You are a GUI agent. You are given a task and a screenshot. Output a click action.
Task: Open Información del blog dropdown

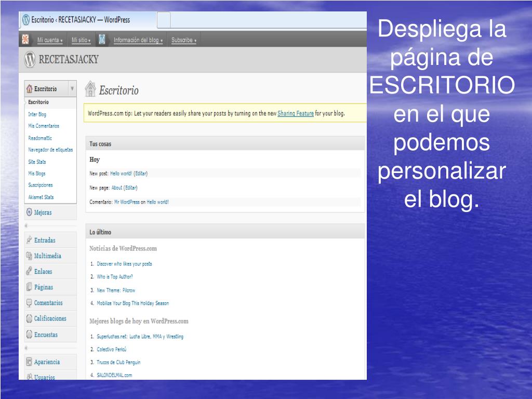pos(138,40)
